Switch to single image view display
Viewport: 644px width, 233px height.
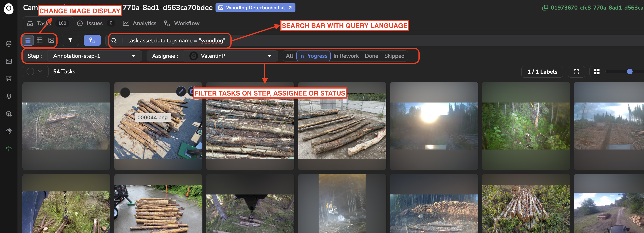pos(51,40)
